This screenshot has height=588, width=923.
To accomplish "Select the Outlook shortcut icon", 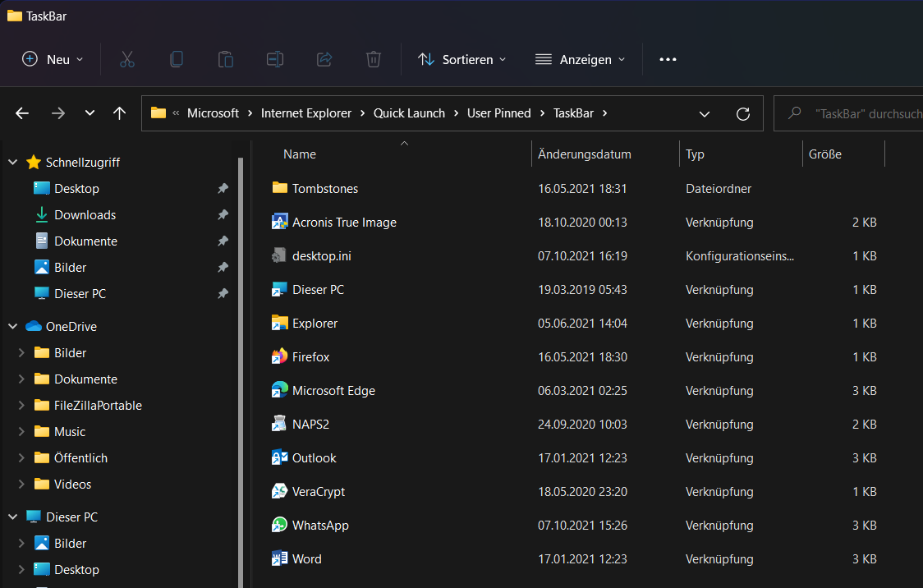I will [279, 457].
